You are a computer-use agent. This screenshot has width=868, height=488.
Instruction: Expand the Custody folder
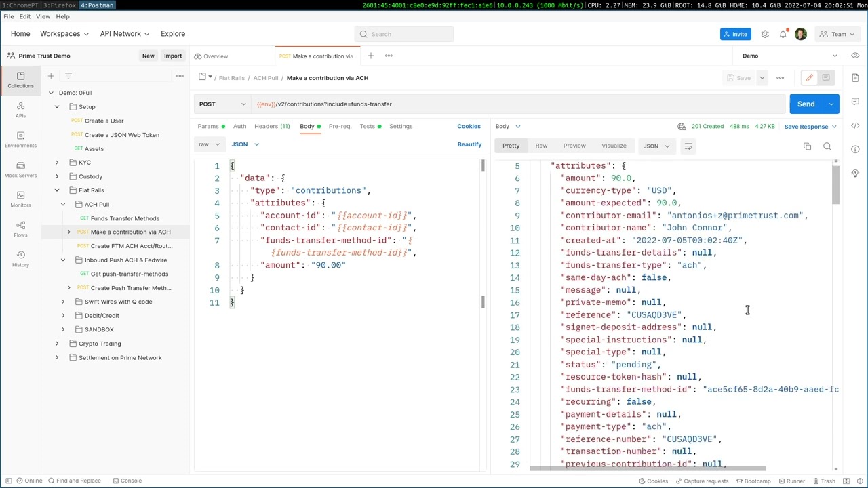click(57, 177)
